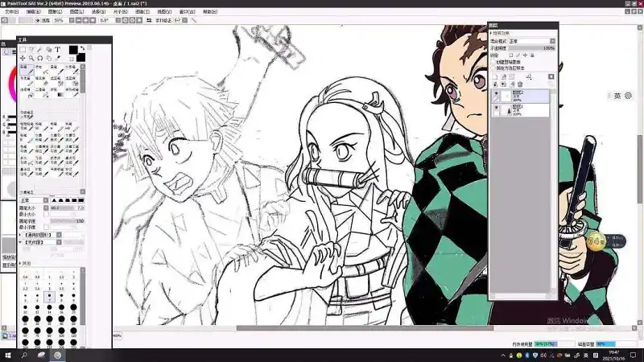Open the 选择(S) menu
Screen dimensions: 644x362
(x=98, y=11)
